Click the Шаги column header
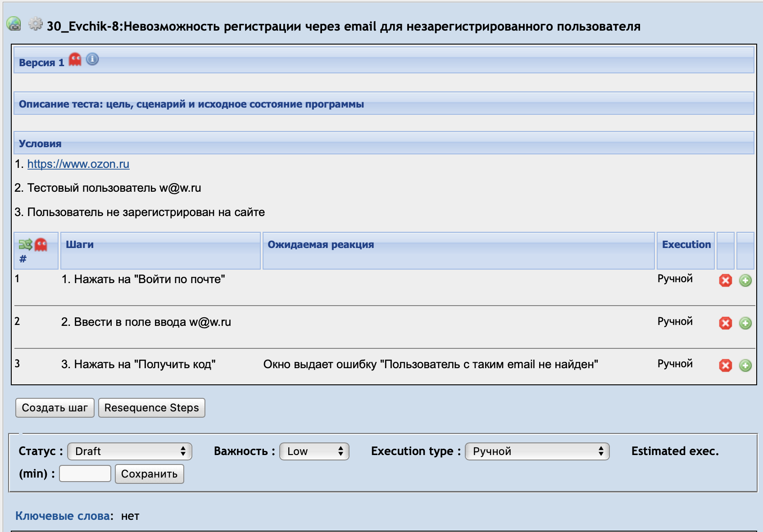763x532 pixels. [x=160, y=251]
